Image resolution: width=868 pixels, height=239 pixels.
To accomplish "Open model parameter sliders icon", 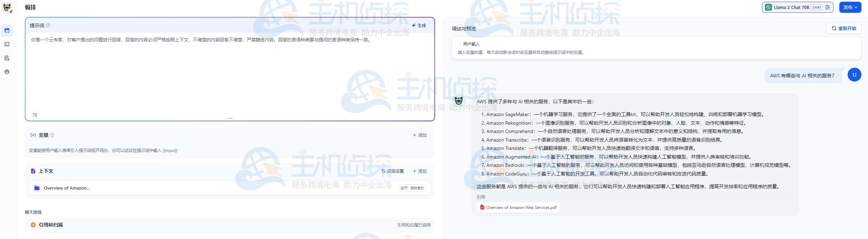I will 827,7.
